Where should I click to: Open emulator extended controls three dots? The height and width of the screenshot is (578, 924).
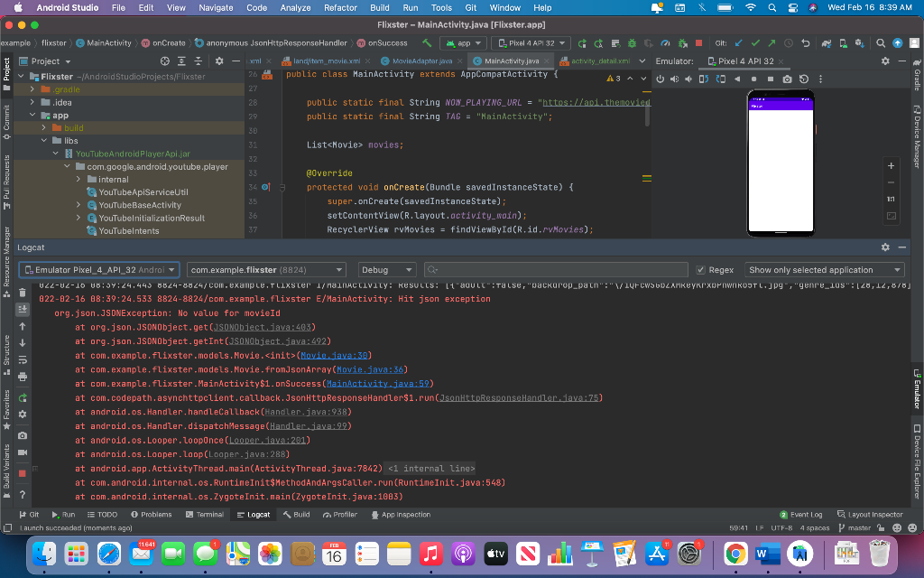(x=820, y=79)
